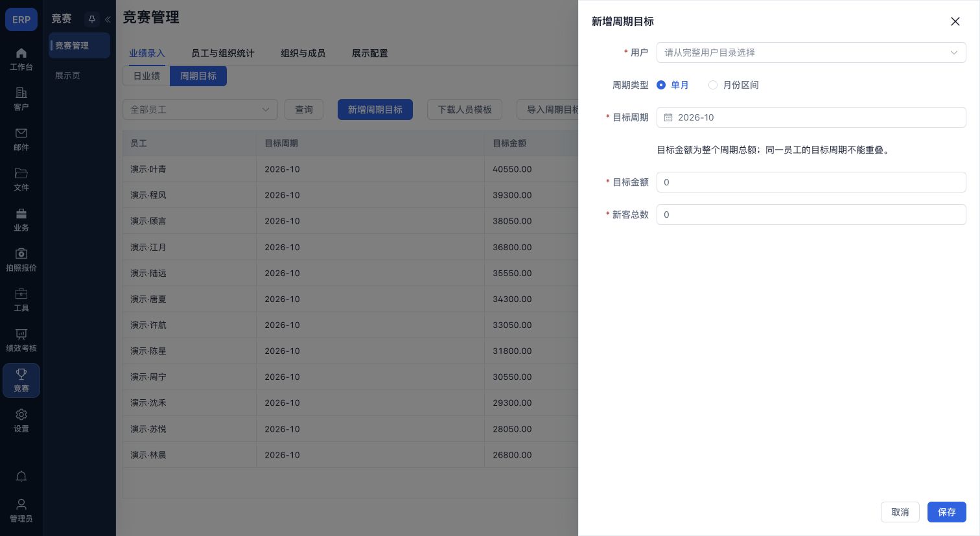Click the 新增周期目标 button
980x536 pixels.
[375, 110]
